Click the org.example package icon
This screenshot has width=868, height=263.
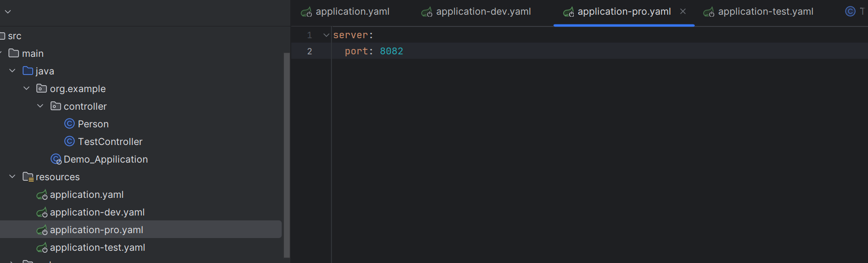(x=42, y=88)
